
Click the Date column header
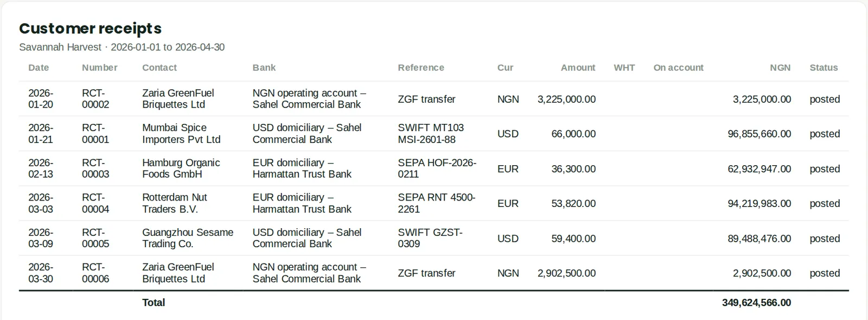pos(39,67)
